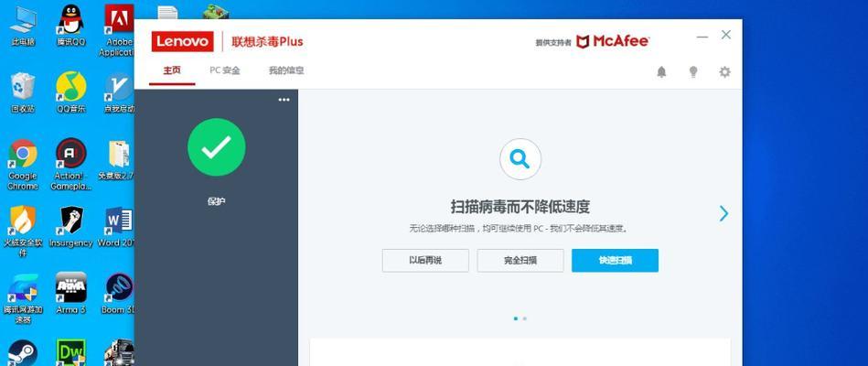Select the Adobe Application desktop icon

coord(119,31)
